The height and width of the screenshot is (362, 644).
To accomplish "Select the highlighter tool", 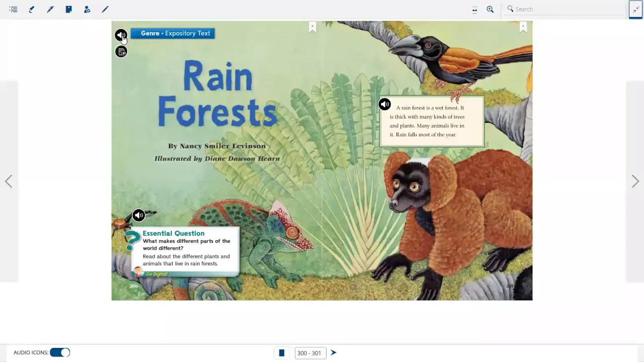I will [x=32, y=9].
